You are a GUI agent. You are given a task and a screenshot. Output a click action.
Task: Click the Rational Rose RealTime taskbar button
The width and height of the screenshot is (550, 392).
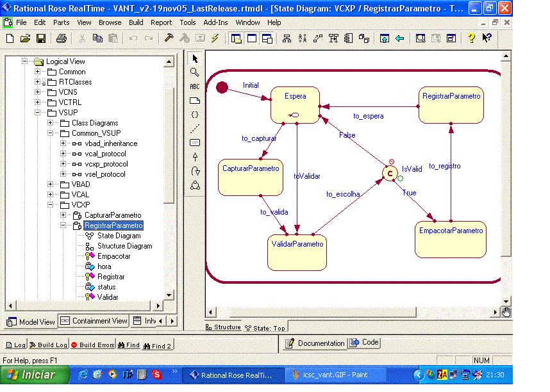(233, 375)
